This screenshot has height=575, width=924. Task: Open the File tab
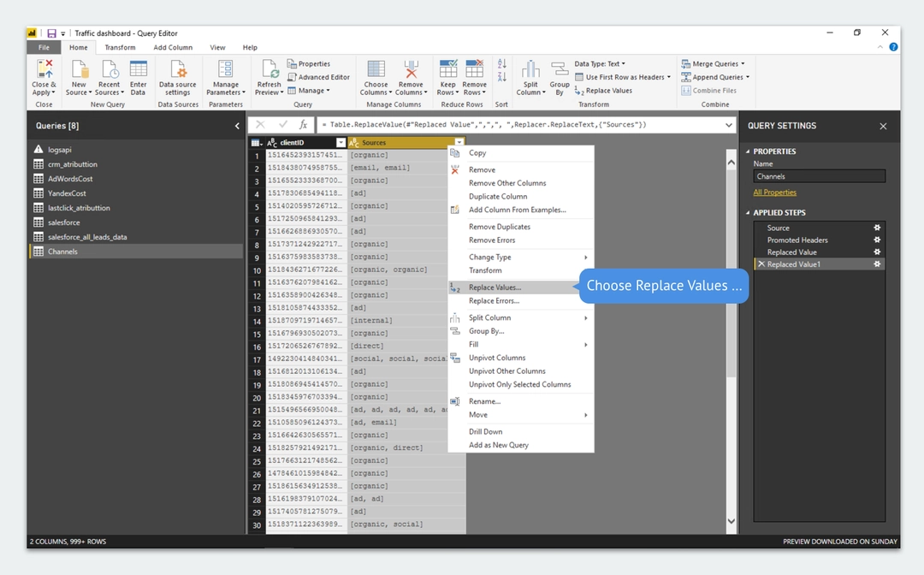(x=44, y=48)
